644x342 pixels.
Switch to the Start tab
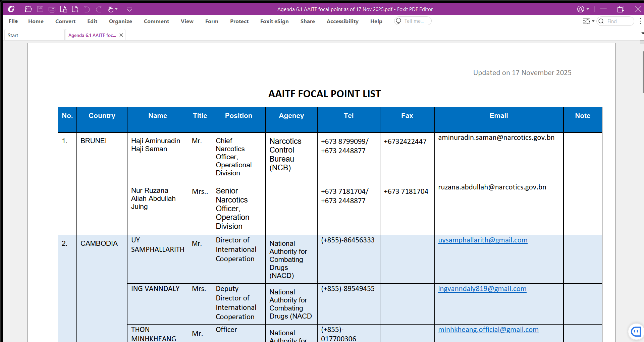pyautogui.click(x=13, y=35)
